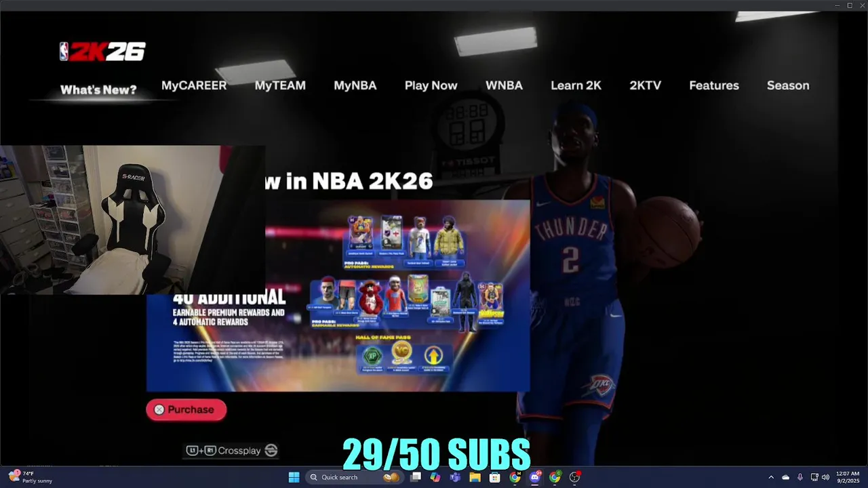The height and width of the screenshot is (488, 868).
Task: Open the clock showing 12:07 AM
Action: 848,477
